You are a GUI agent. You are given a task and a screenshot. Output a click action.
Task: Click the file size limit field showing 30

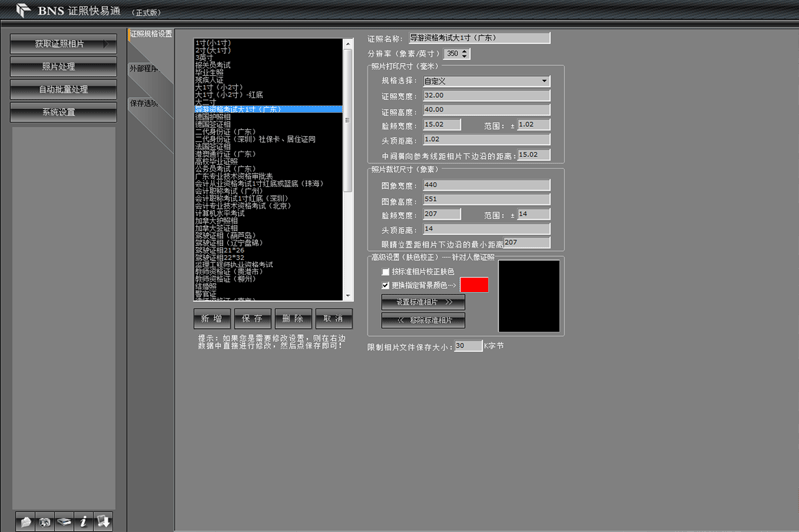point(468,346)
